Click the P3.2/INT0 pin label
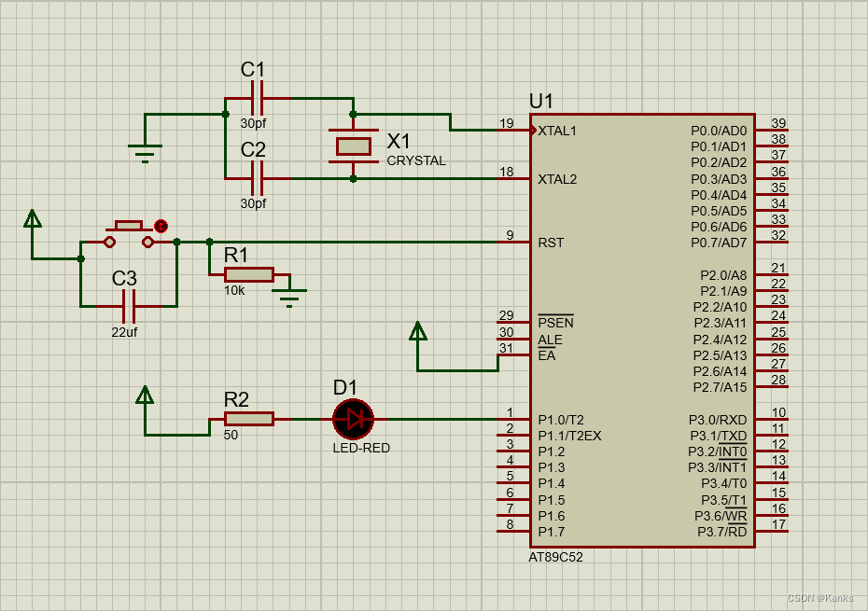 point(718,452)
